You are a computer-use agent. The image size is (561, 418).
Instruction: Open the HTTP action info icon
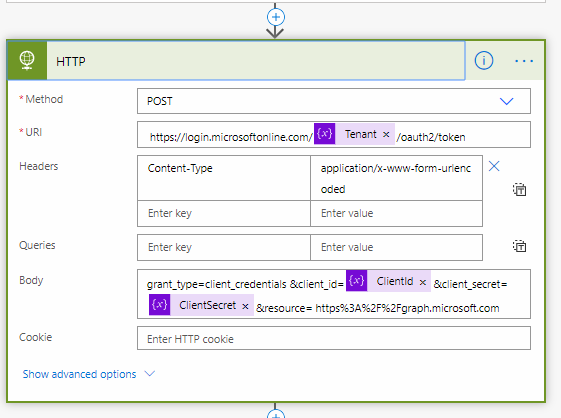(484, 60)
